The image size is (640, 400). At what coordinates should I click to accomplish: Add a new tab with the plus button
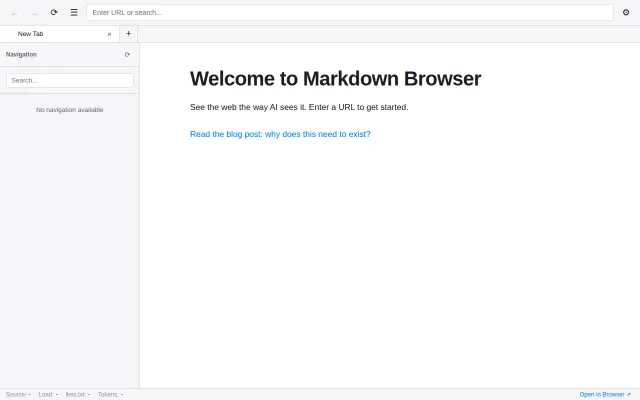(x=129, y=34)
